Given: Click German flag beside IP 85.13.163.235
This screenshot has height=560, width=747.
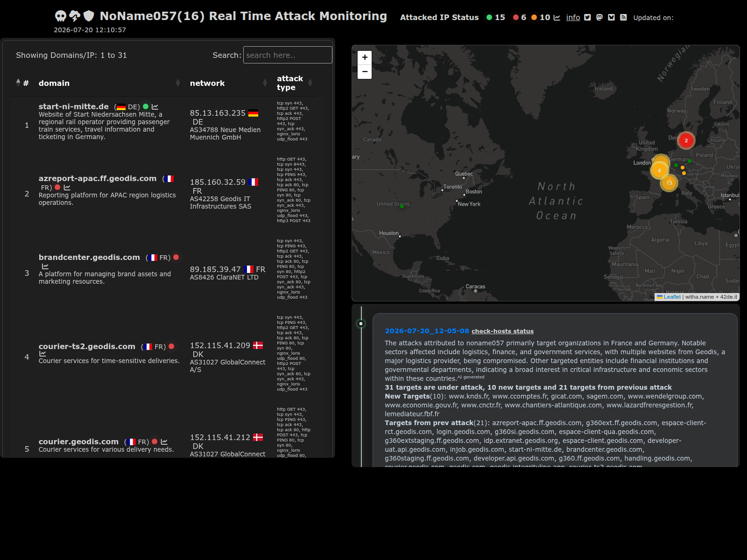Looking at the screenshot, I should pos(253,113).
